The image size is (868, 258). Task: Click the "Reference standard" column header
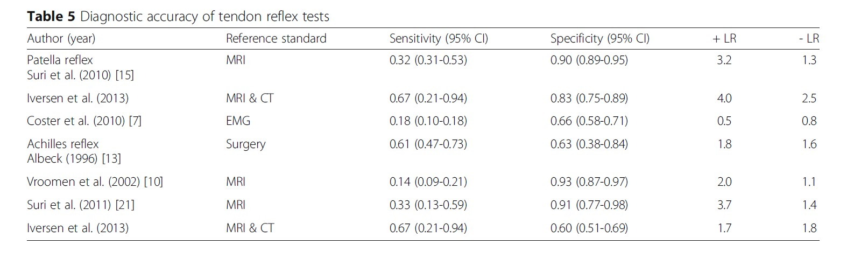click(x=276, y=39)
